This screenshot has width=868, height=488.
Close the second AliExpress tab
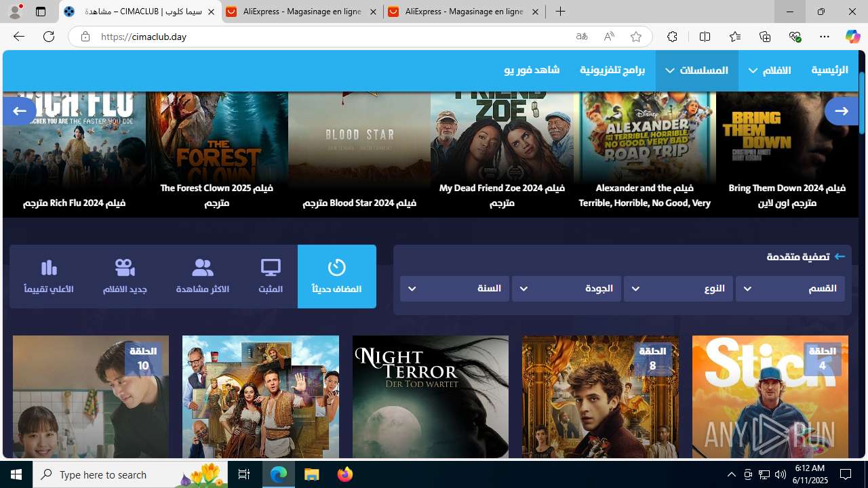click(535, 12)
